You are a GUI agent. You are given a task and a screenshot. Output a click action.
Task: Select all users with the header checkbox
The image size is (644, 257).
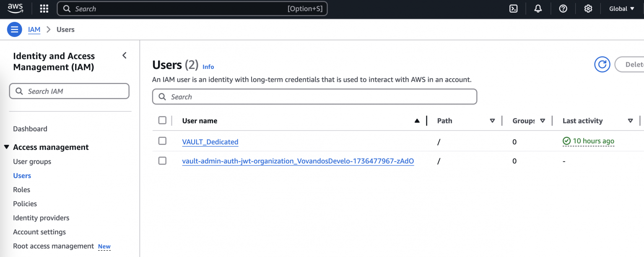(x=162, y=120)
